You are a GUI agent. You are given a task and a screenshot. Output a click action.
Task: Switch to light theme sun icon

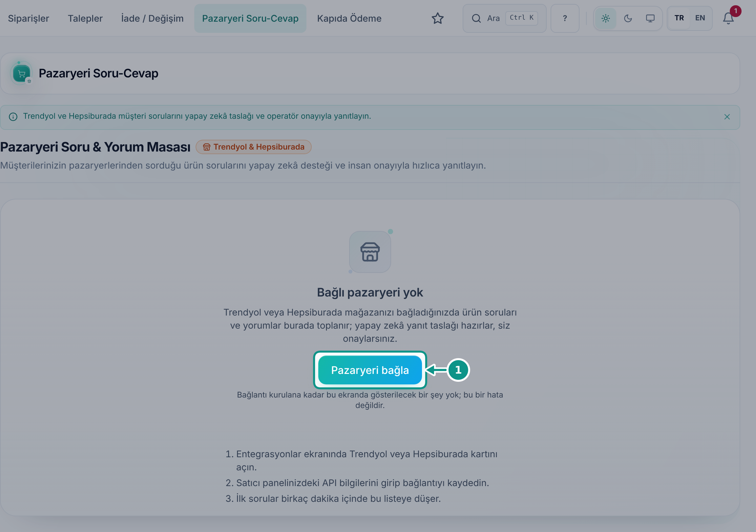pos(605,18)
